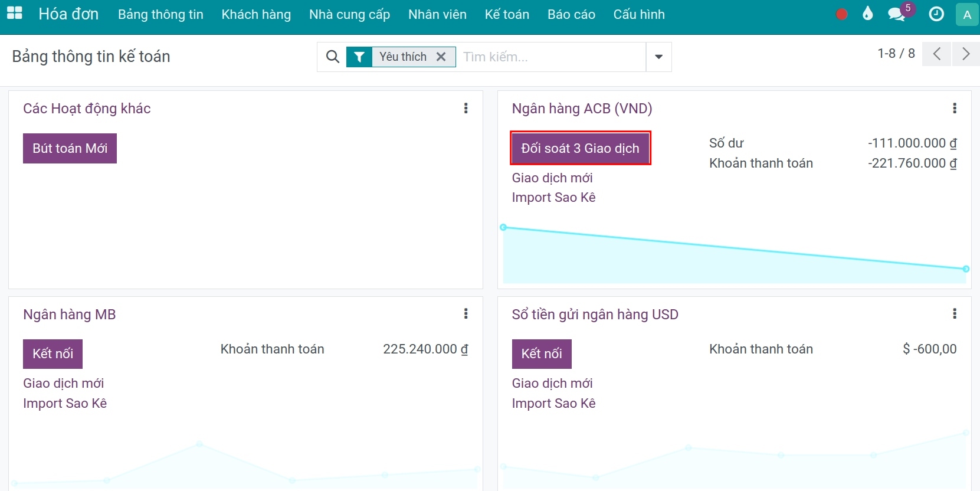Open the apps grid menu icon
980x491 pixels.
(x=15, y=14)
